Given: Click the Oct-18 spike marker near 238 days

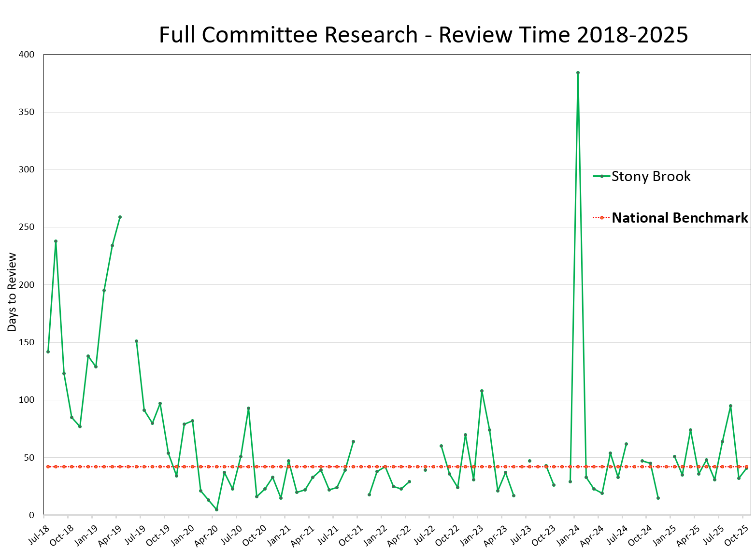Looking at the screenshot, I should coord(56,240).
